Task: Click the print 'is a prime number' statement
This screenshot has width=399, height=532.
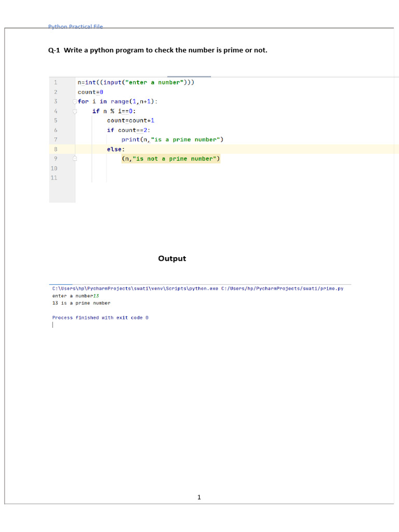Action: (172, 139)
